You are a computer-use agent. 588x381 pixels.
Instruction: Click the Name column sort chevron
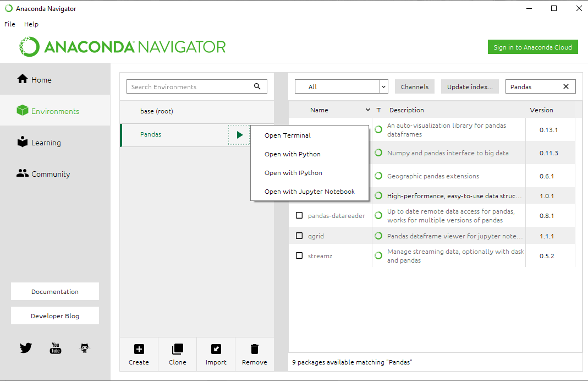[368, 110]
